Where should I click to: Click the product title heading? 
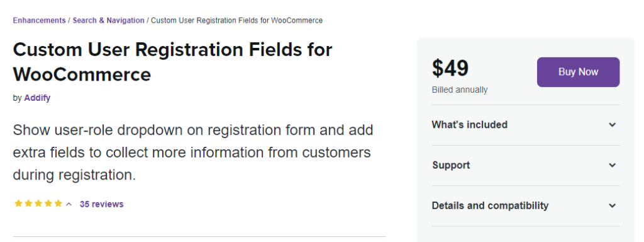click(x=172, y=62)
